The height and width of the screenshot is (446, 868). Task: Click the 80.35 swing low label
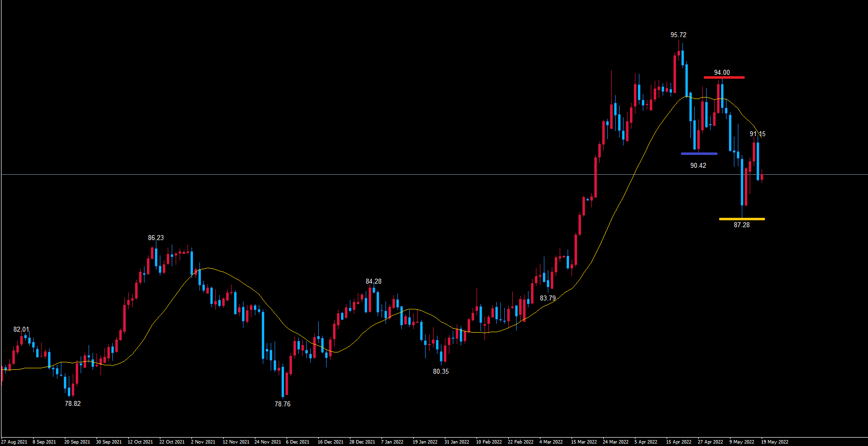[x=441, y=372]
